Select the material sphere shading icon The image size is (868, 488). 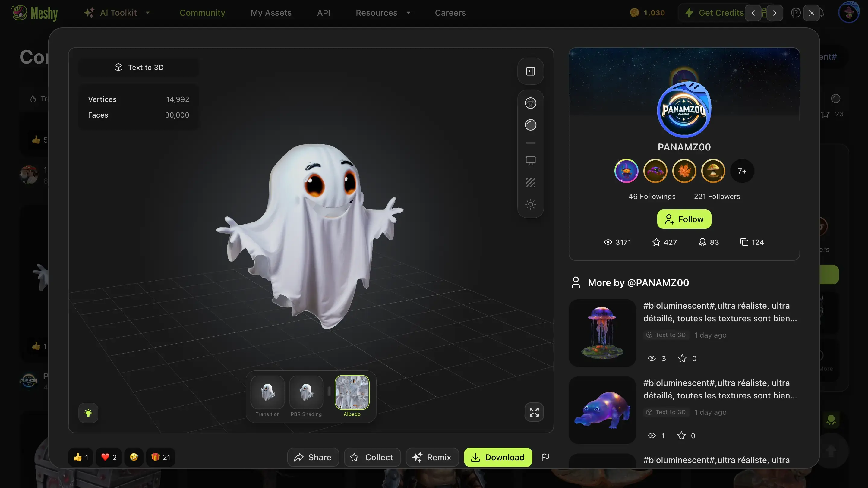[530, 124]
